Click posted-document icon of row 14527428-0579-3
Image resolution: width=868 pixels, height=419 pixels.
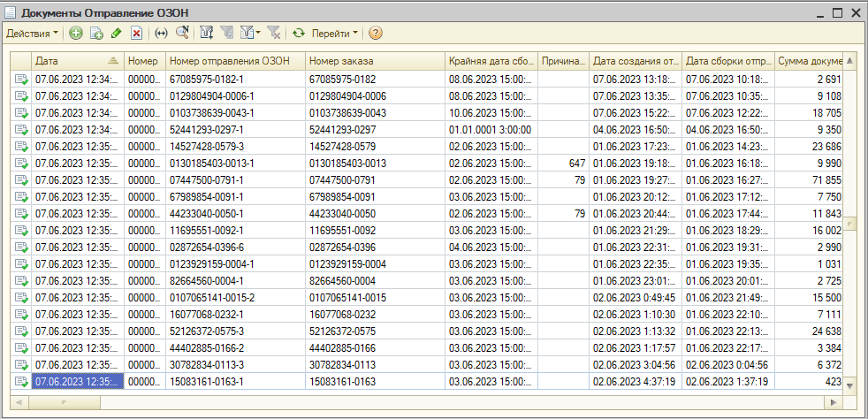click(21, 146)
